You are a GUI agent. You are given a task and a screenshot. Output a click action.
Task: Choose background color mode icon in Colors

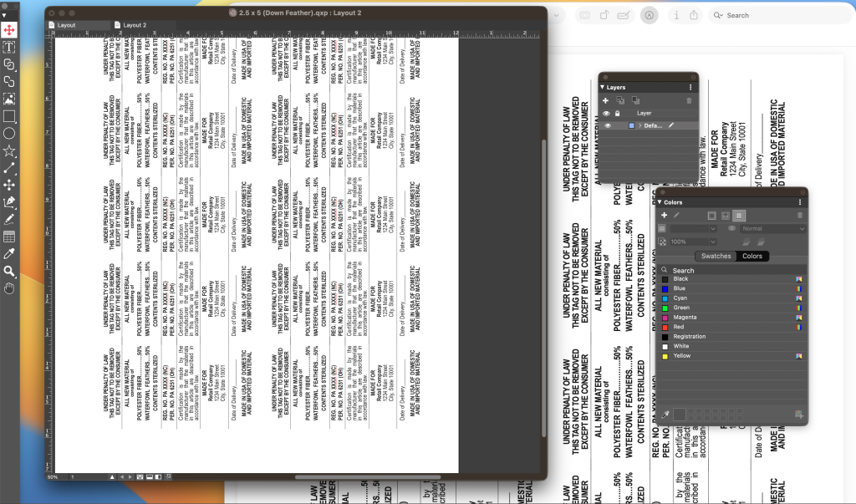click(x=739, y=216)
